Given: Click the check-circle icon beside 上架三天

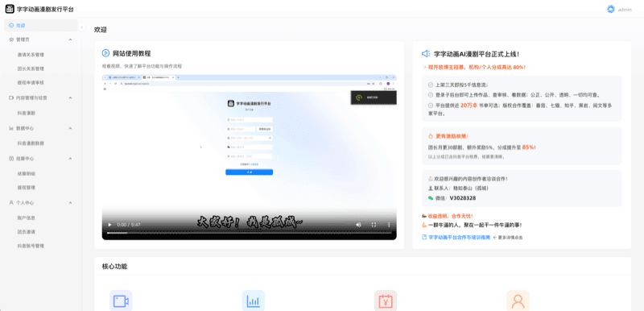Looking at the screenshot, I should pos(431,85).
